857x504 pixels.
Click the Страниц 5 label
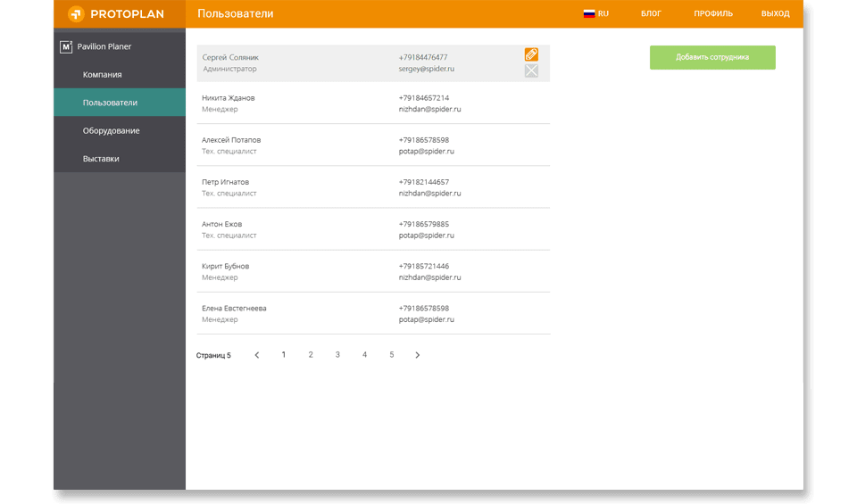click(x=213, y=355)
